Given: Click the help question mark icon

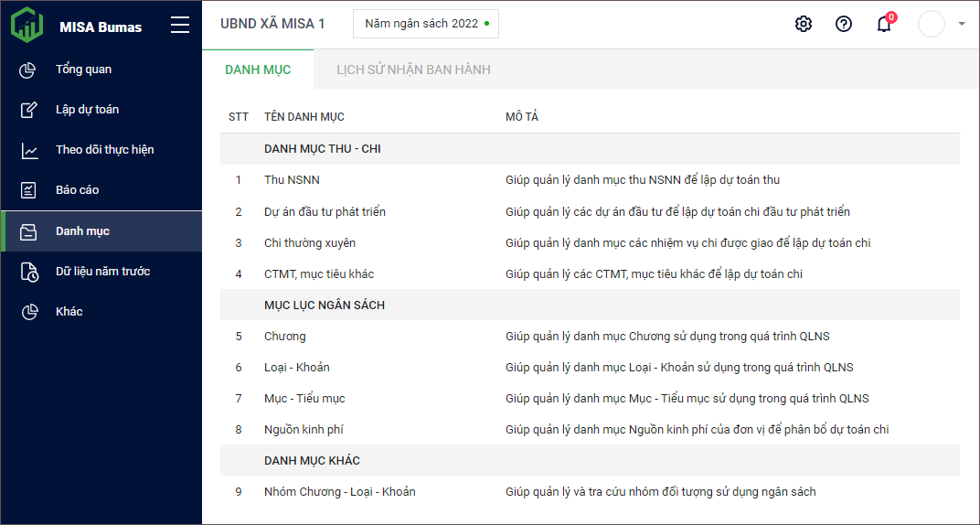Looking at the screenshot, I should point(844,24).
